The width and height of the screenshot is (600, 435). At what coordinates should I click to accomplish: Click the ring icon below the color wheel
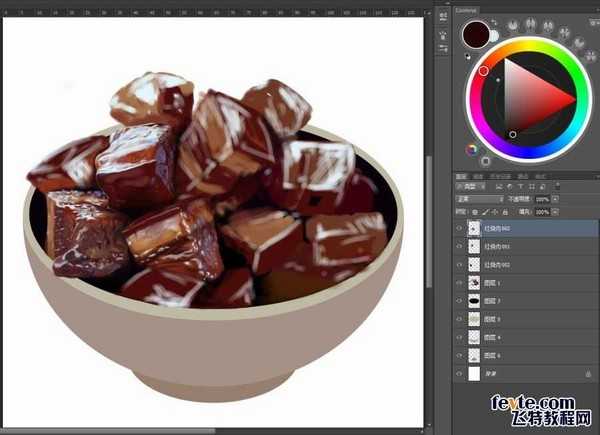486,160
